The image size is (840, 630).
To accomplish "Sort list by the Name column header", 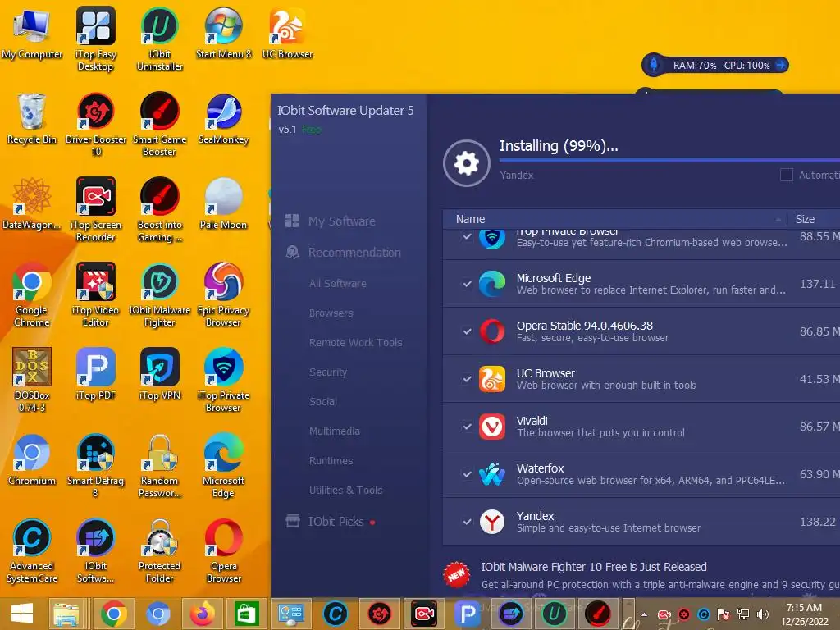I will pyautogui.click(x=614, y=219).
